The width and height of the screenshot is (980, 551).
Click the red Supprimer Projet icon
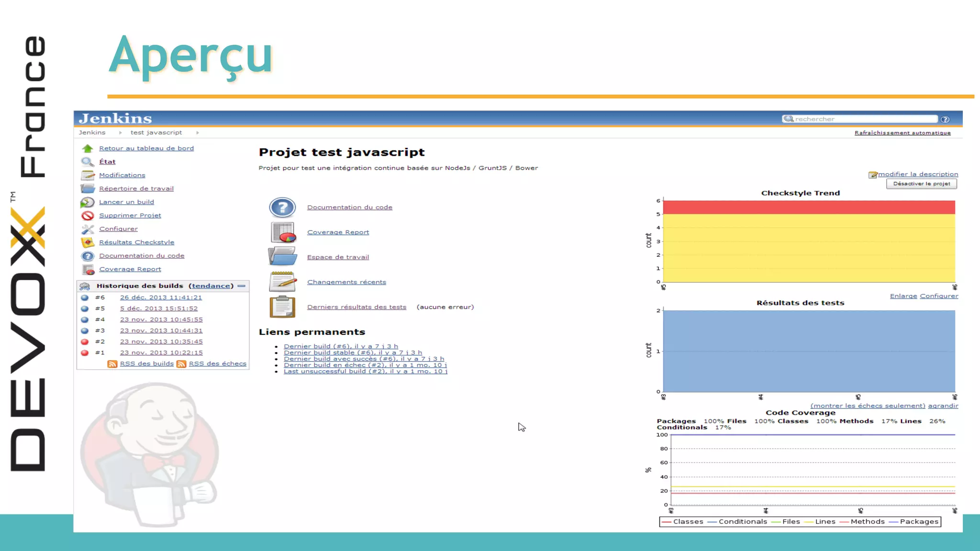[87, 216]
